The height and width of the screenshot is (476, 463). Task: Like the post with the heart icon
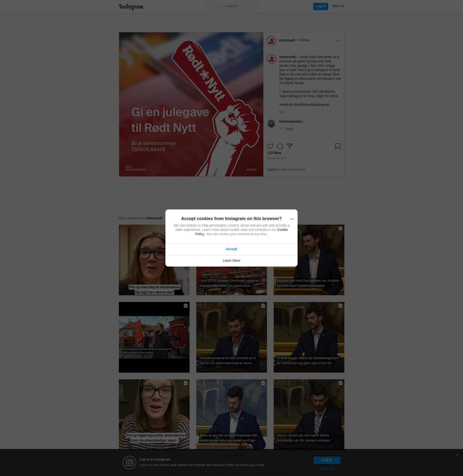coord(270,146)
